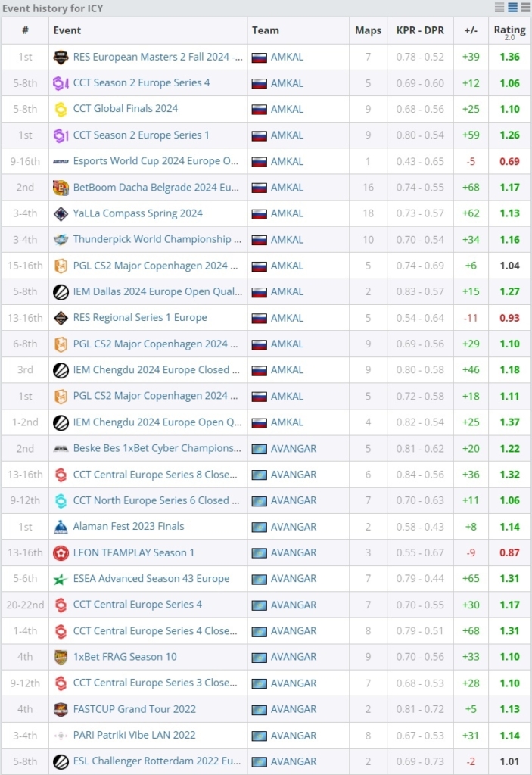
Task: Click 1xBet FRAG Season 10 logo
Action: [61, 657]
